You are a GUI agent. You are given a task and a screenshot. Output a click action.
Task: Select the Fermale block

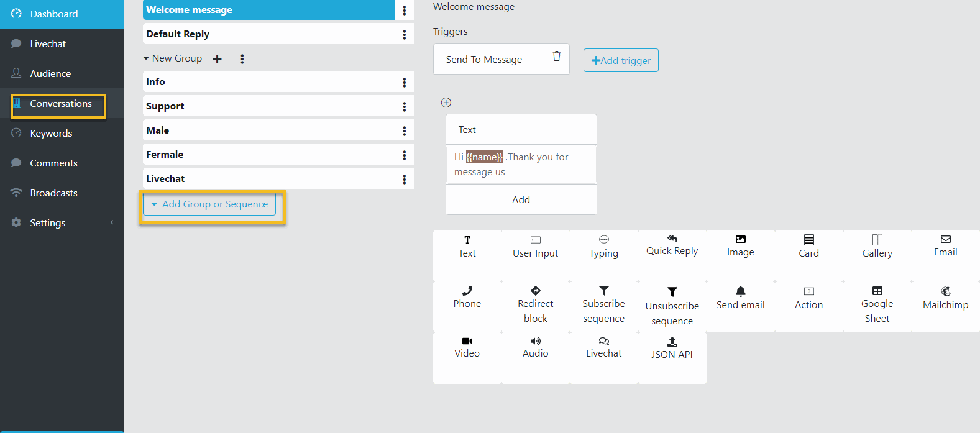pos(268,155)
